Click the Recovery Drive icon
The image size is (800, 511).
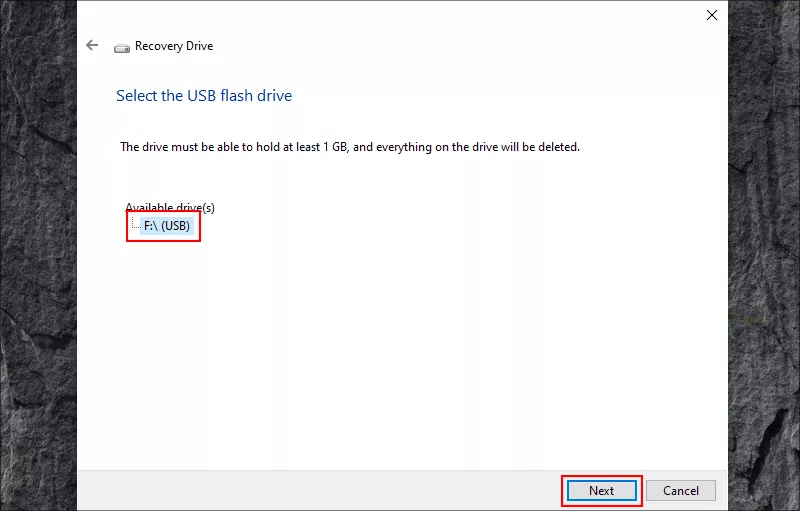(121, 48)
